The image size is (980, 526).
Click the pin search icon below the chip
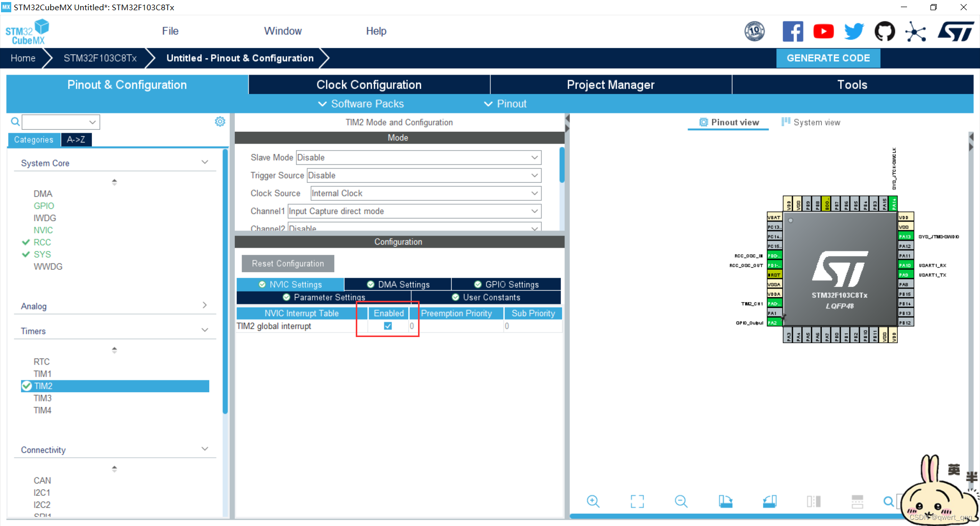tap(889, 501)
